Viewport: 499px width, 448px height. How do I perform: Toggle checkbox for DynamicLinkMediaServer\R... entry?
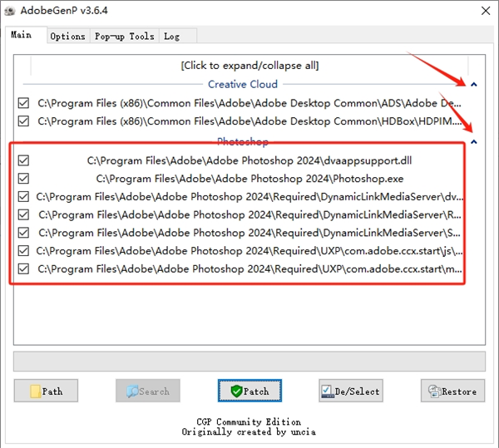23,215
